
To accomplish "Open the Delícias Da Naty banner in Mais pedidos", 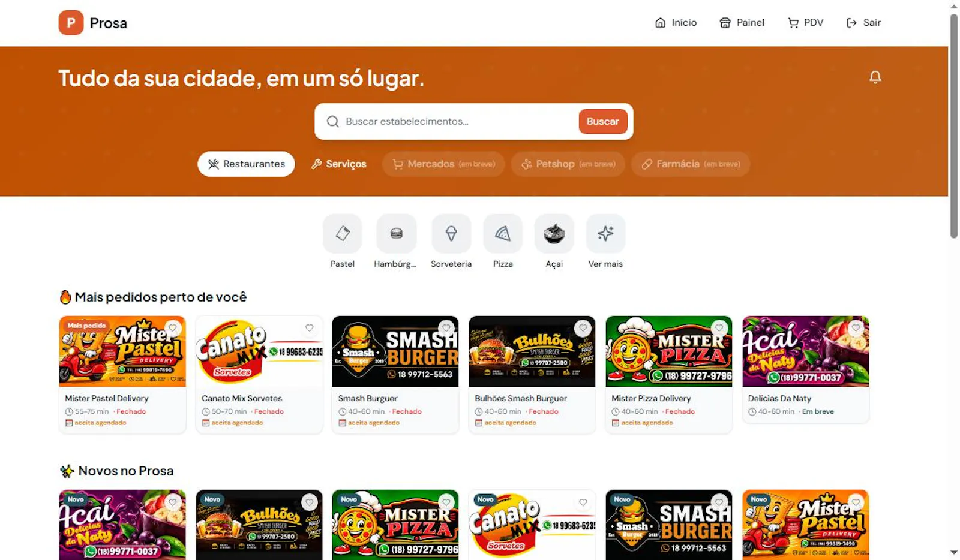I will (x=806, y=351).
